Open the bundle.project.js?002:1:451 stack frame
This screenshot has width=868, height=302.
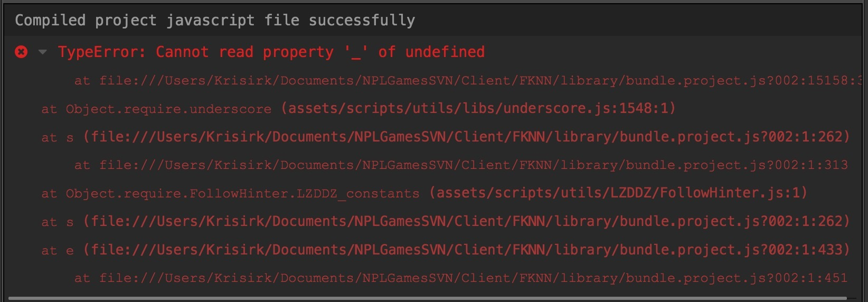(x=473, y=278)
